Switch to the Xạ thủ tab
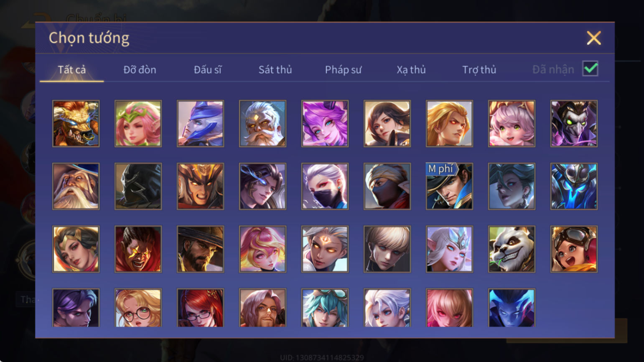Screen dimensions: 644x362 (x=411, y=70)
